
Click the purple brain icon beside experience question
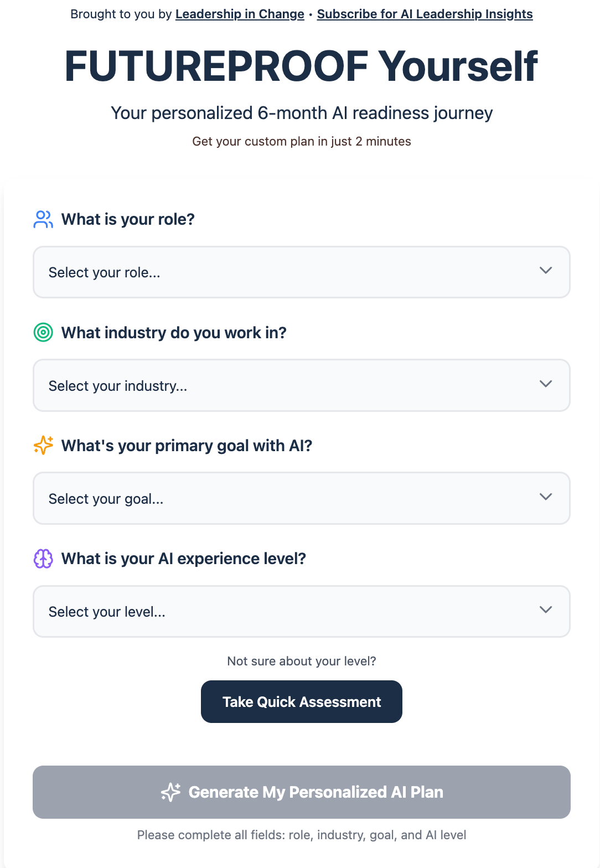tap(43, 559)
